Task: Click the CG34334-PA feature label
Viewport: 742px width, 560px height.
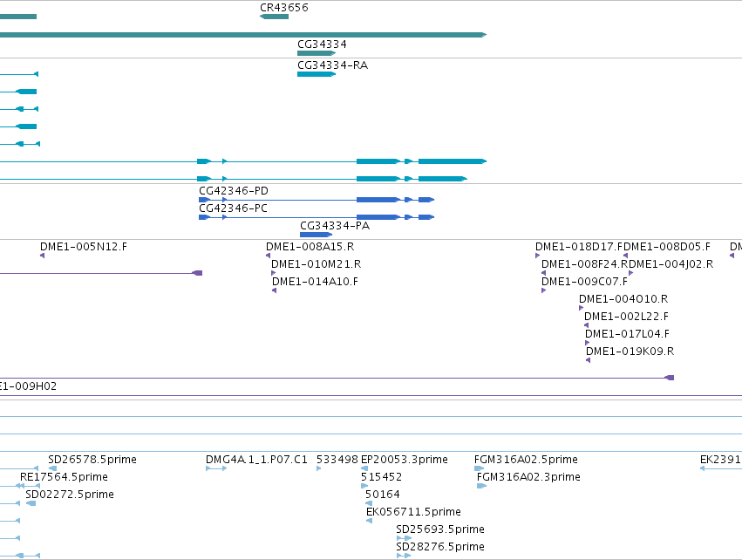Action: [x=335, y=226]
